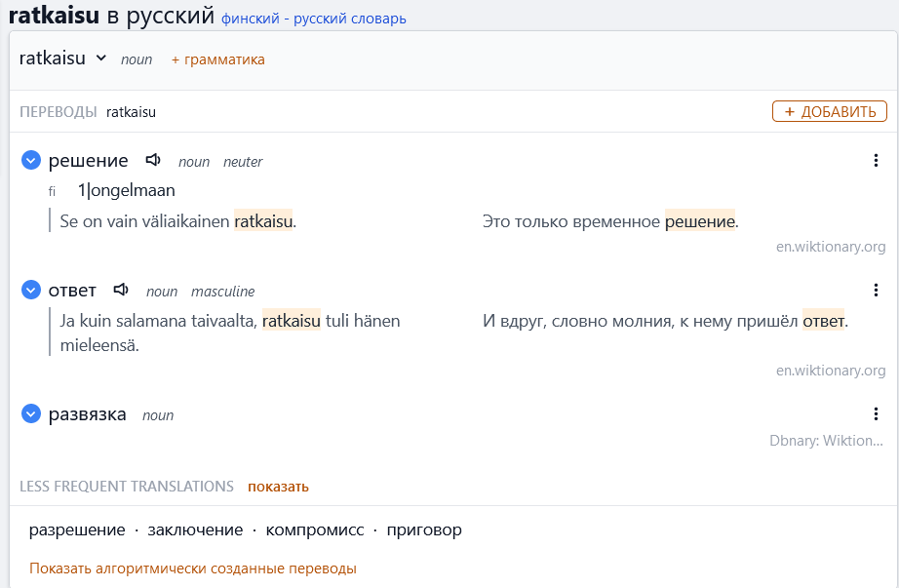
Task: Open the three-dot menu for "решение"
Action: [876, 160]
